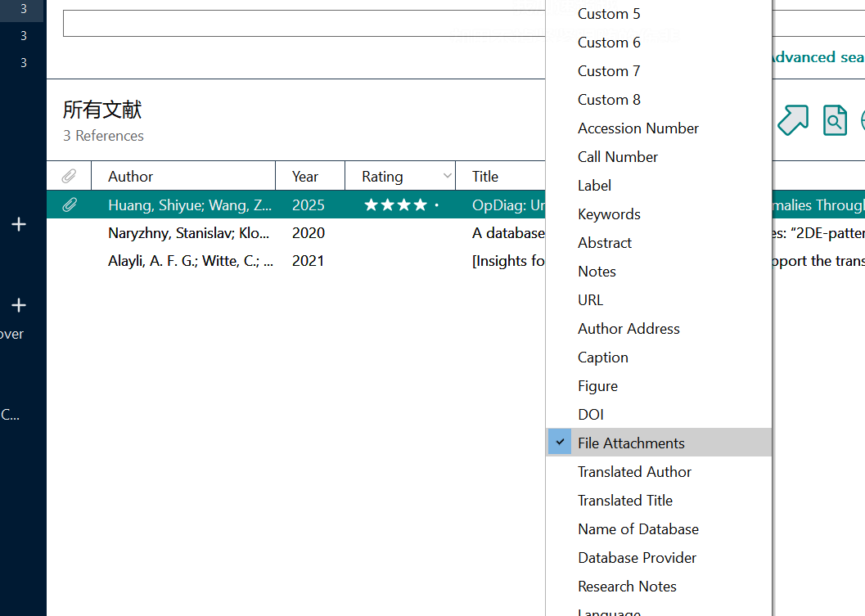This screenshot has height=616, width=865.
Task: Click the first plus icon in sidebar
Action: (x=19, y=224)
